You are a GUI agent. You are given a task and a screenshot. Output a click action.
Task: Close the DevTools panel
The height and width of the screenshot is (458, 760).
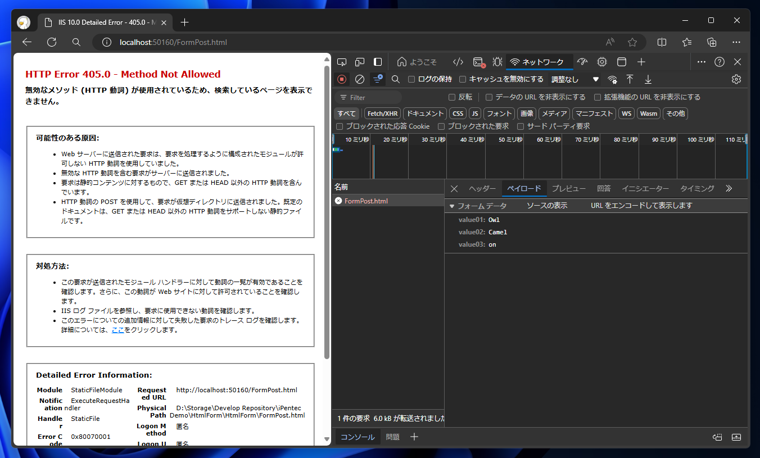[x=737, y=62]
